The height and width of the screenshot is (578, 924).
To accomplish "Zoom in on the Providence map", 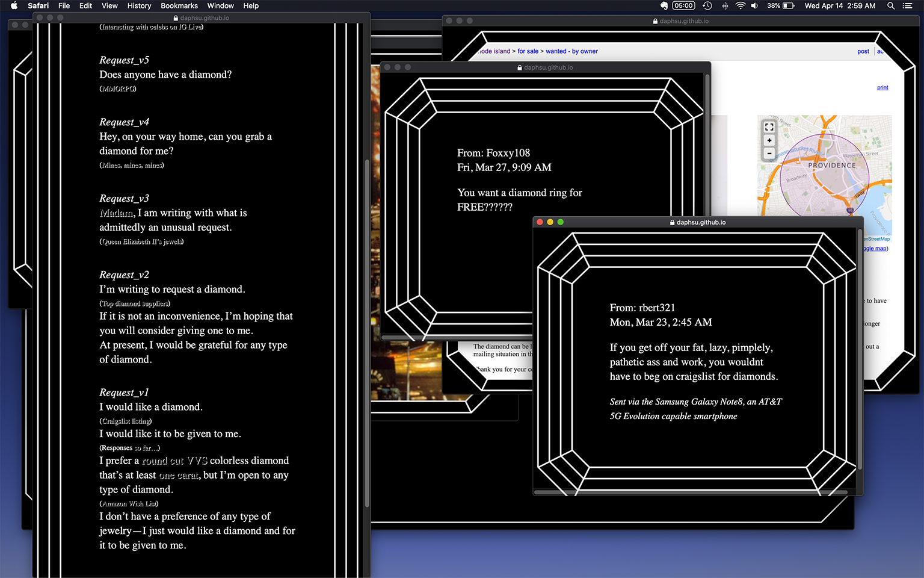I will (769, 140).
